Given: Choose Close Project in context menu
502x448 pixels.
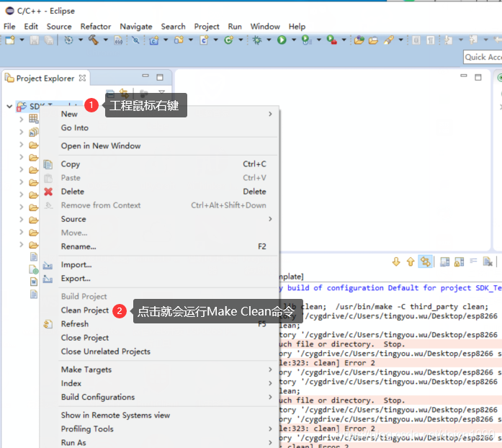Looking at the screenshot, I should (85, 338).
